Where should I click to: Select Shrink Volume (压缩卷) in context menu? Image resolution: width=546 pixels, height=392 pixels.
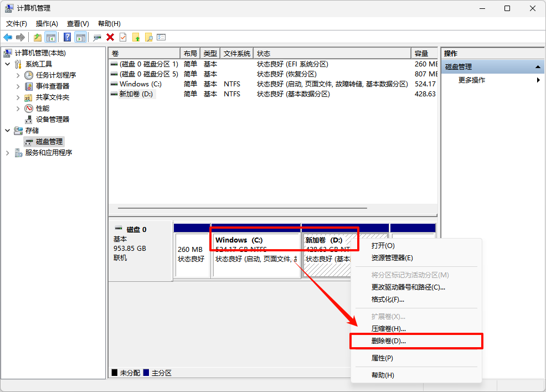[389, 329]
